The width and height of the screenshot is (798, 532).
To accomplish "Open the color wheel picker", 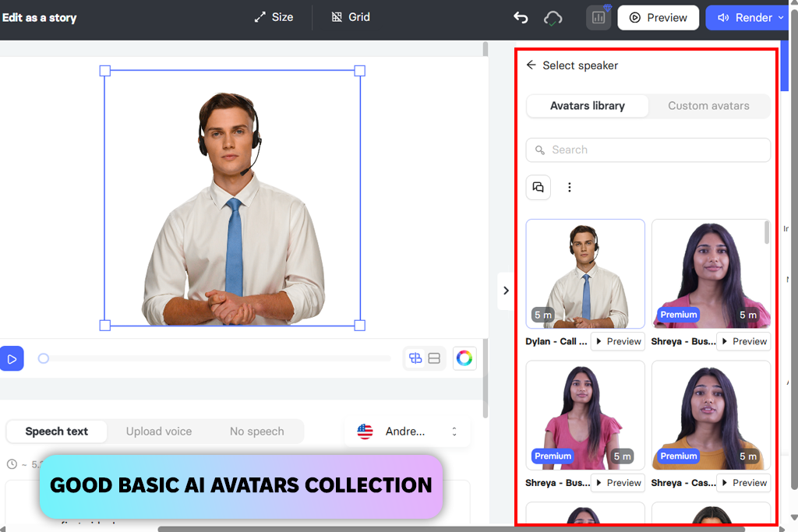I will tap(464, 358).
